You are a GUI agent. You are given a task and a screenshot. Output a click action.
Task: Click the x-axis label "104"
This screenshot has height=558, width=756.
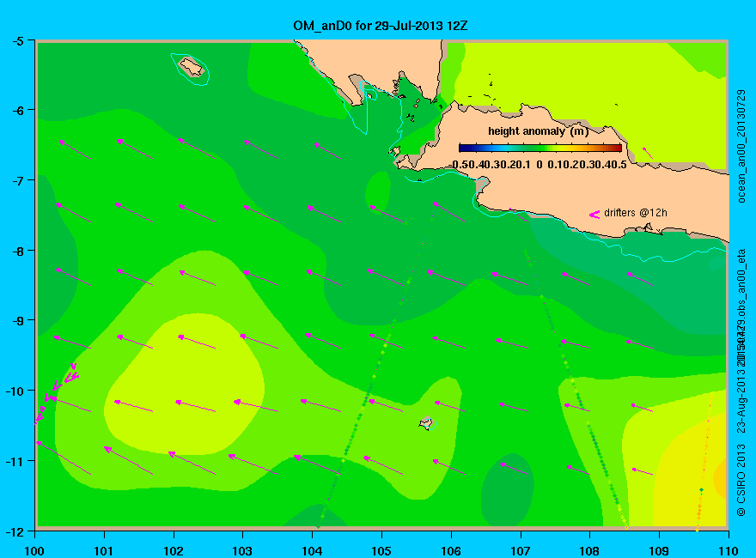click(312, 551)
